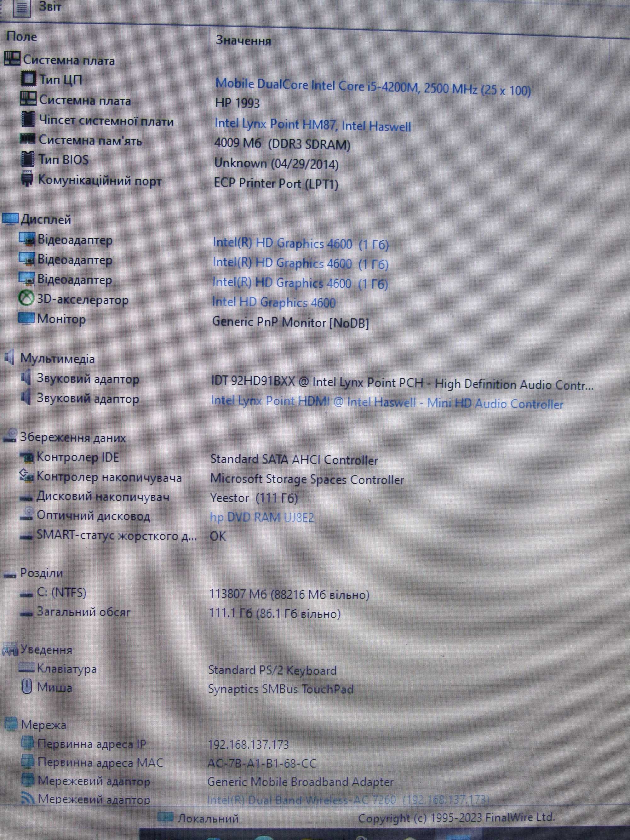The height and width of the screenshot is (840, 630).
Task: Click the Первинна адреса IP icon
Action: click(x=27, y=743)
